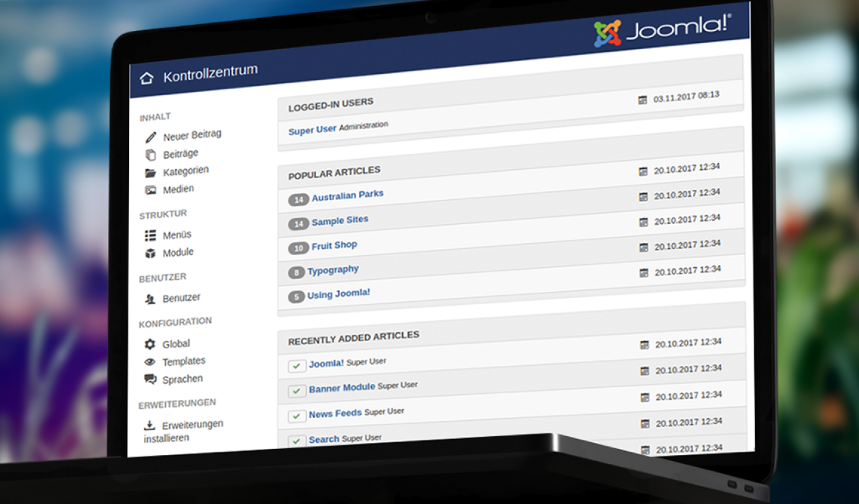Viewport: 859px width, 504px height.
Task: Click the Module cube icon
Action: [150, 254]
